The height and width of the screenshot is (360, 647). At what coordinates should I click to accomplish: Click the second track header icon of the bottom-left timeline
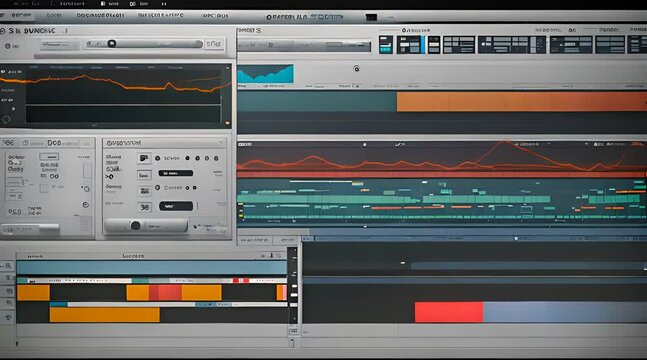[x=8, y=278]
